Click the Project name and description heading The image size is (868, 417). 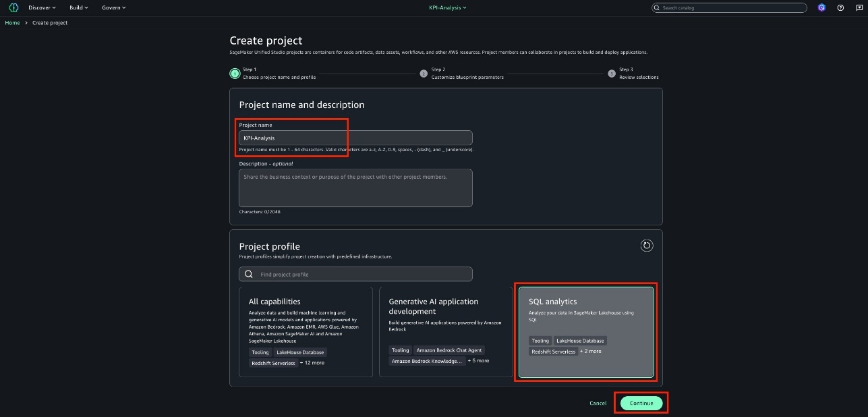301,105
